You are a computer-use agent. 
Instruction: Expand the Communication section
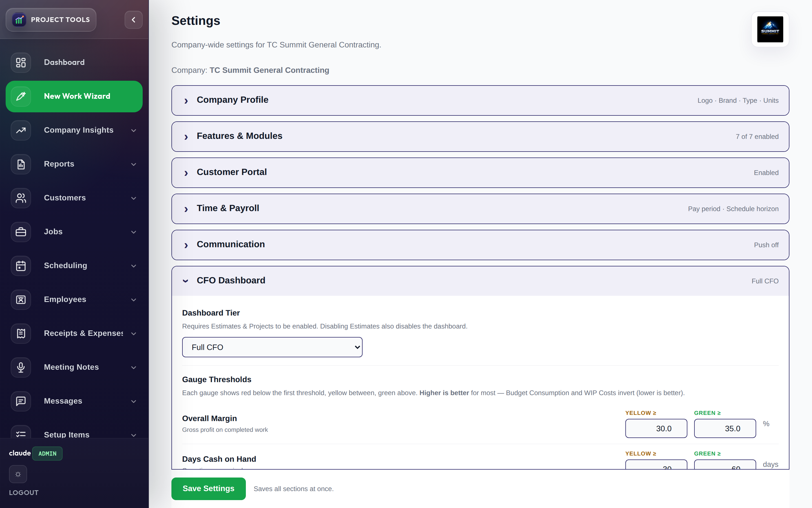tap(480, 245)
